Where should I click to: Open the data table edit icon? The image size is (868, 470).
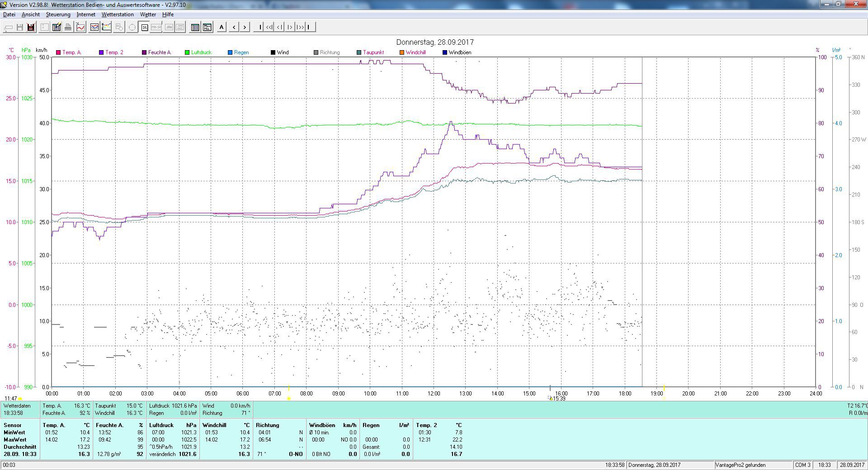[x=57, y=27]
